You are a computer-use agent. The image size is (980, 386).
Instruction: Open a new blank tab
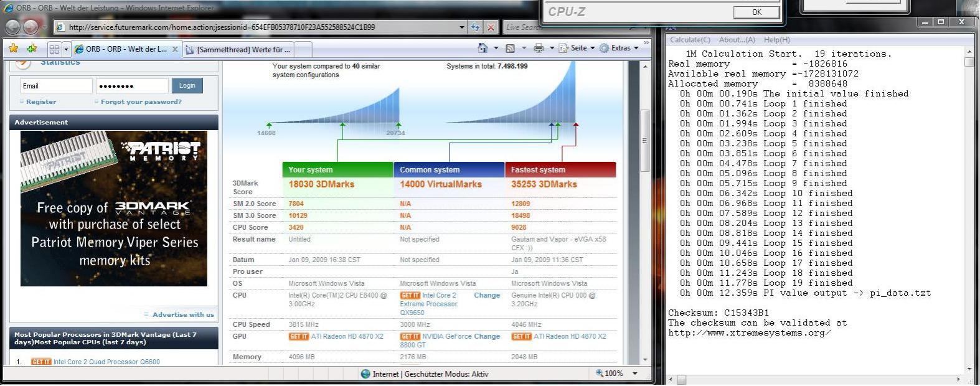(303, 50)
